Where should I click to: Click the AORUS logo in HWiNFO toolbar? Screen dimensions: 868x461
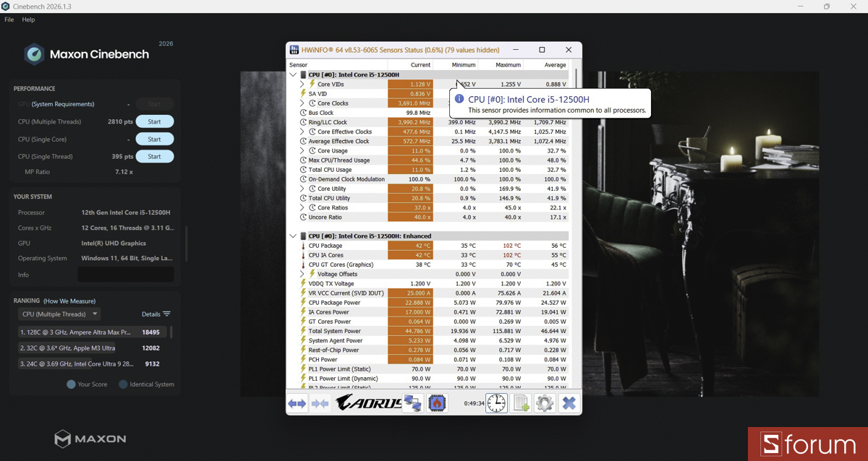point(368,403)
